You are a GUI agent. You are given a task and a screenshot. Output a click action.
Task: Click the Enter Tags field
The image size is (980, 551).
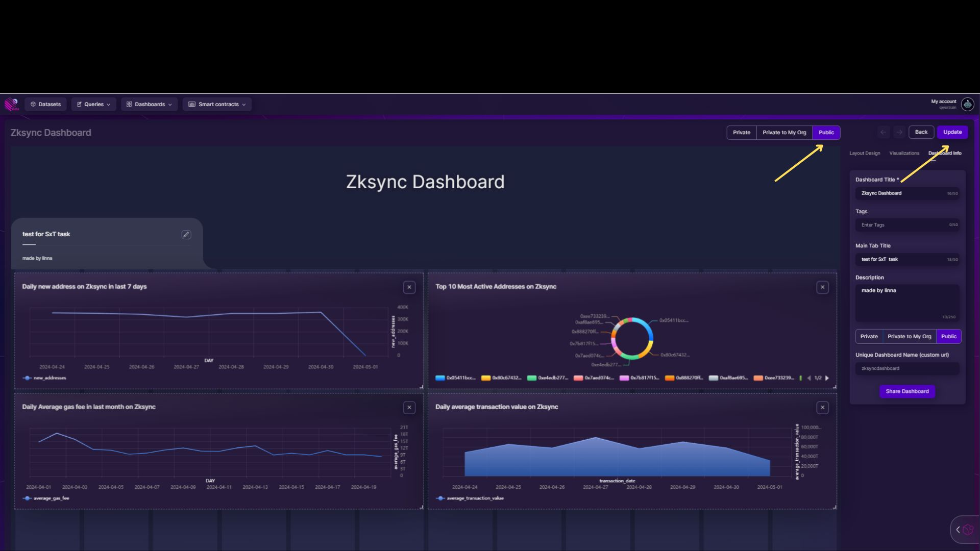(x=908, y=225)
